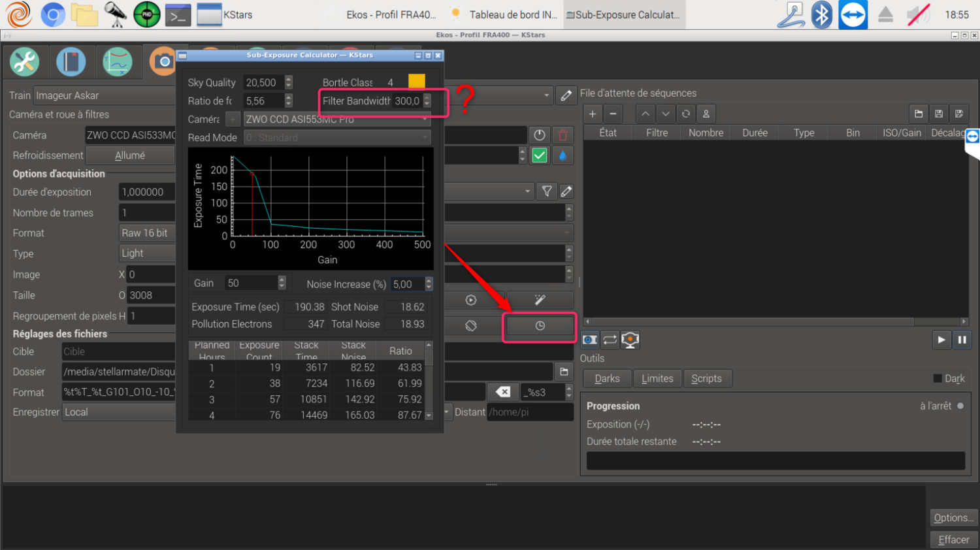Open the Sub-Exposure Calculator clock button
The width and height of the screenshot is (980, 550).
[x=540, y=326]
